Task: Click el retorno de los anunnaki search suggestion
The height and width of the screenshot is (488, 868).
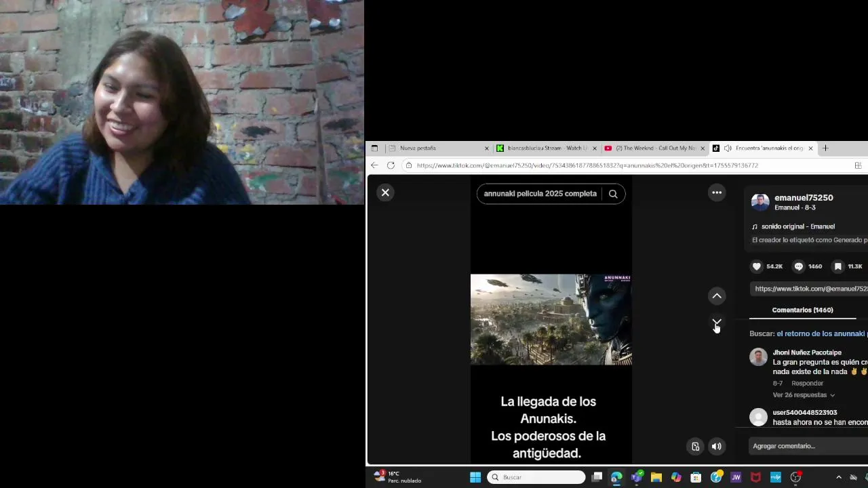Action: (x=822, y=333)
